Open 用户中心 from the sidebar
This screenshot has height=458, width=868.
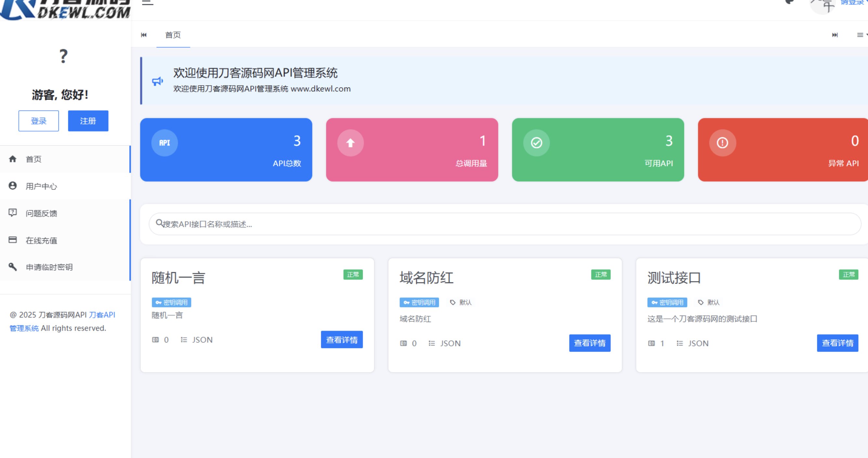(41, 186)
